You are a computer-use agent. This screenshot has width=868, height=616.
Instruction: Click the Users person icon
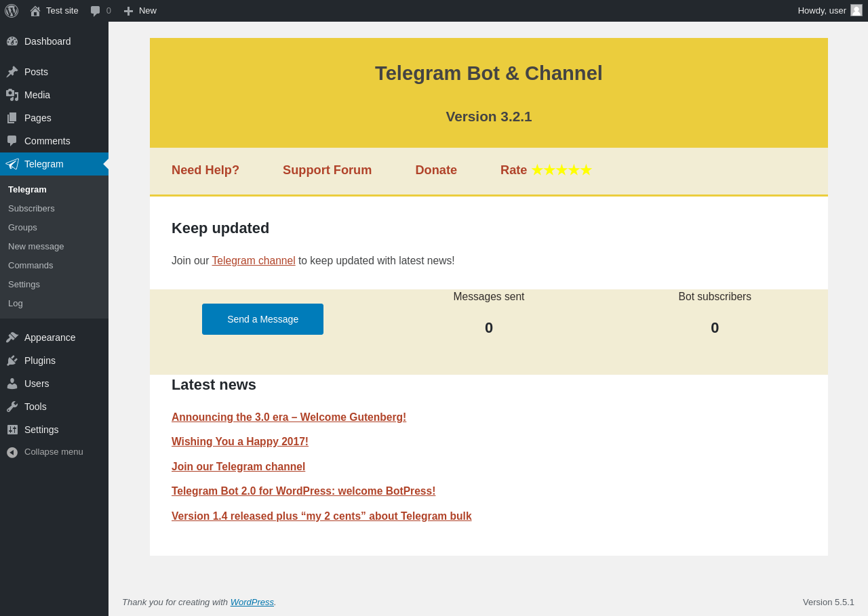[12, 384]
